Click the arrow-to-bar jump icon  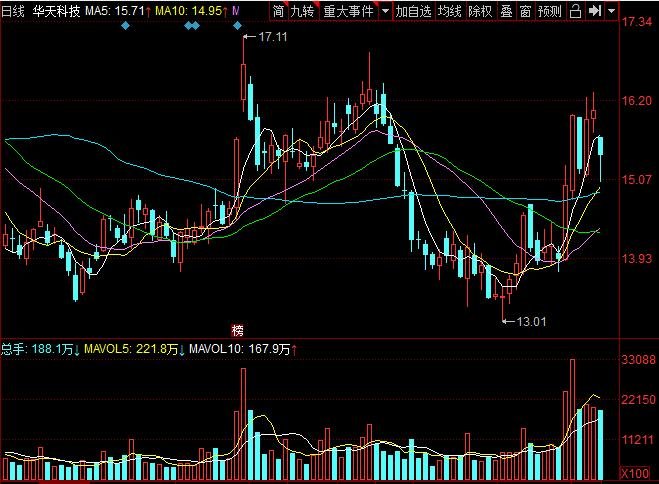point(596,11)
